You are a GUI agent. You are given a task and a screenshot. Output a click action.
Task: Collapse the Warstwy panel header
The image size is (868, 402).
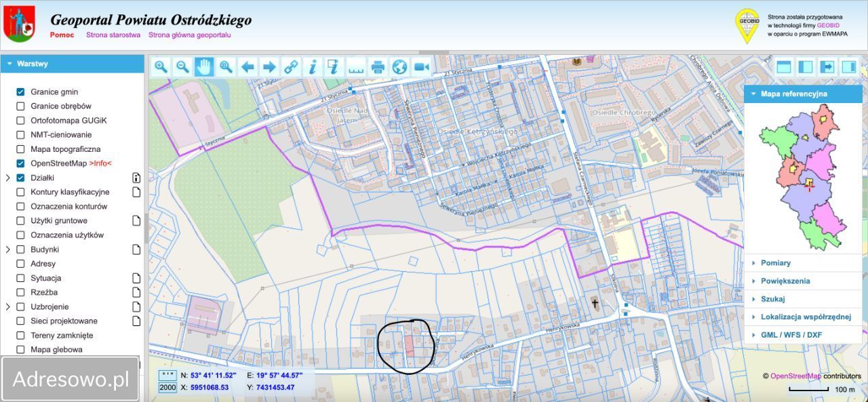(72, 64)
